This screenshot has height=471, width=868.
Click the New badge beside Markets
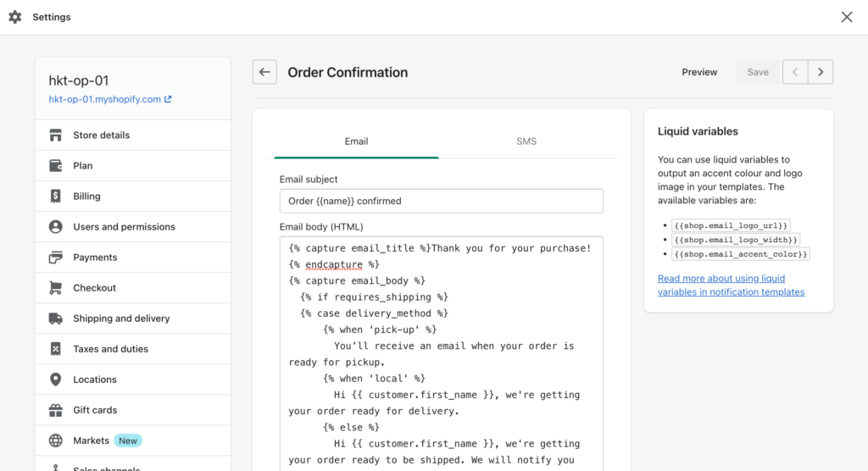pos(128,441)
